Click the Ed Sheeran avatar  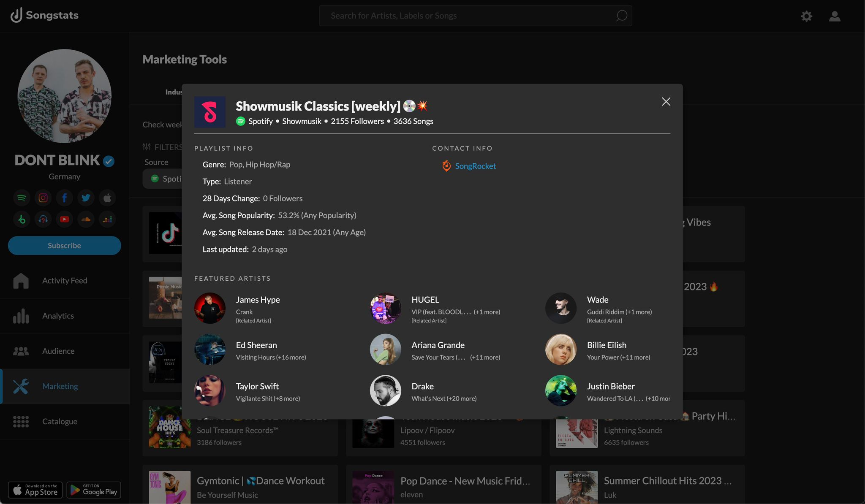tap(210, 350)
